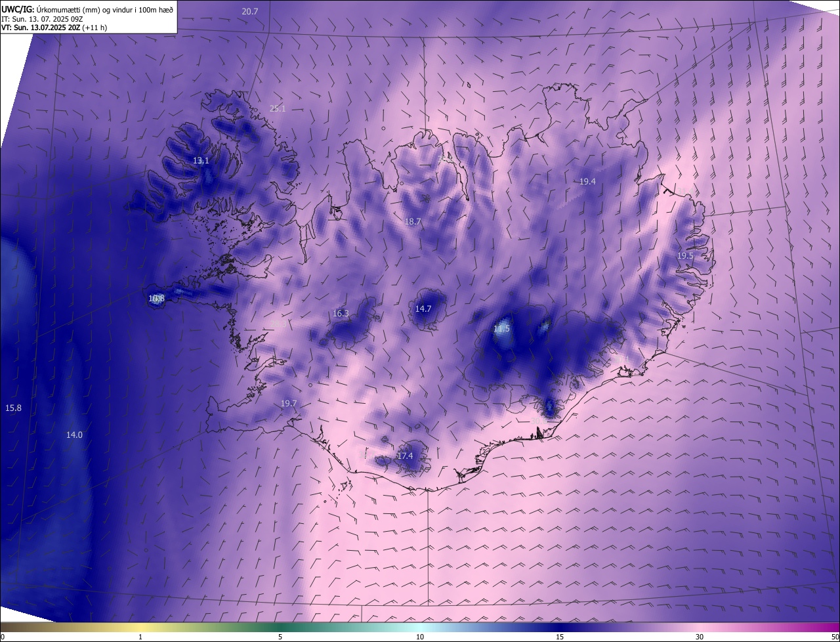
Task: Select the 13.1 value over Westfjords
Action: click(x=201, y=161)
